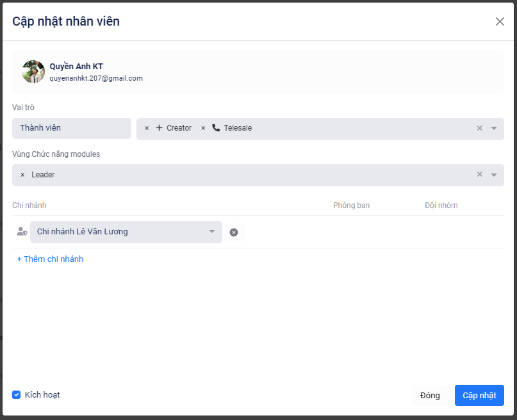This screenshot has width=517, height=420.
Task: Remove the Telesale role tag
Action: tap(203, 128)
